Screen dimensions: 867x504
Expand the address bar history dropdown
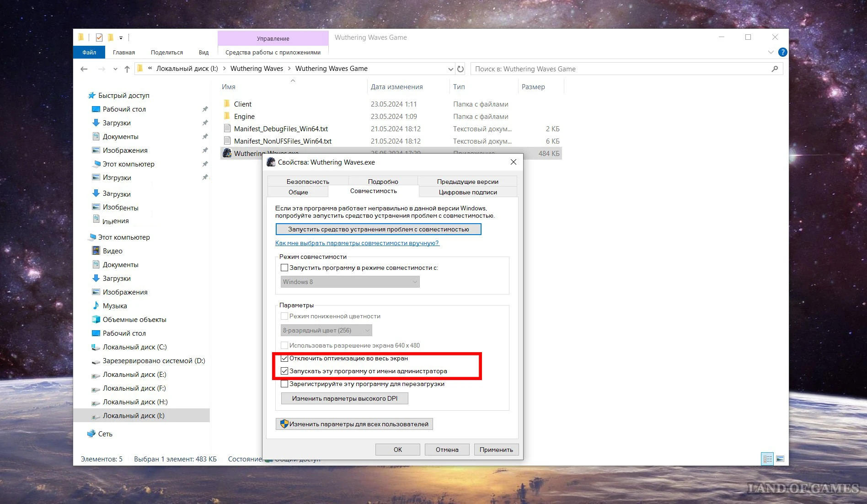click(450, 69)
